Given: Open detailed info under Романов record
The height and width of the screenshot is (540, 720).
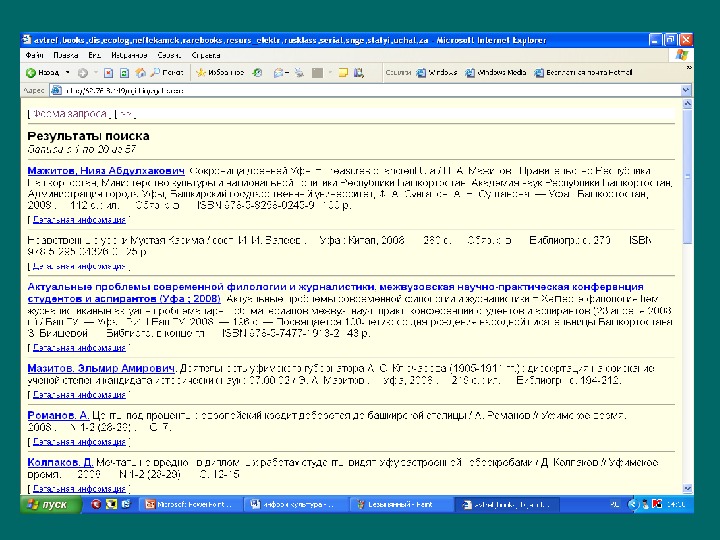Looking at the screenshot, I should pyautogui.click(x=79, y=442).
